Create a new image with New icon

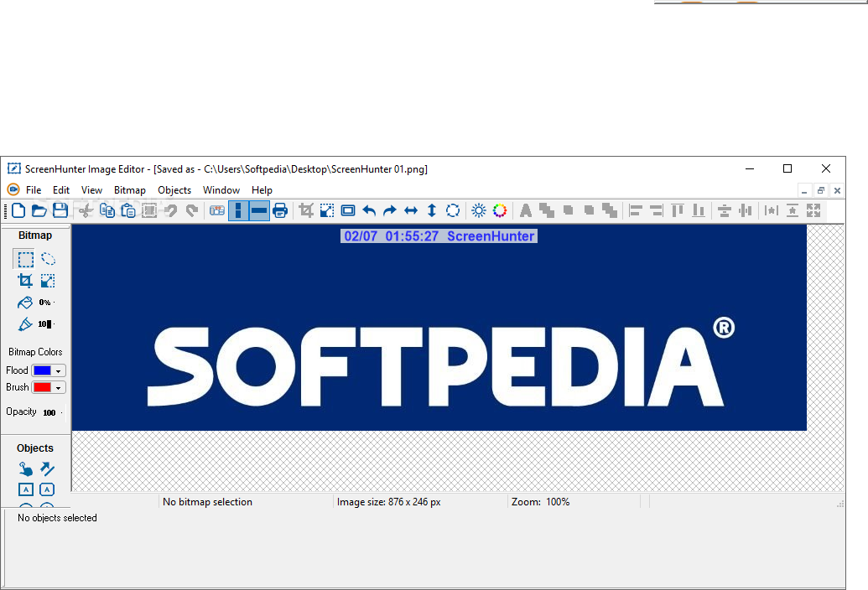tap(18, 210)
